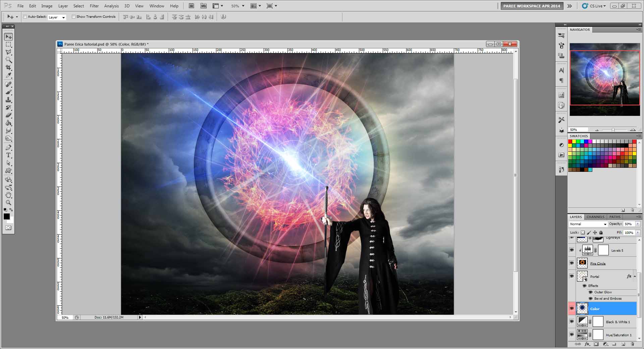Select the Lasso tool

coord(8,52)
